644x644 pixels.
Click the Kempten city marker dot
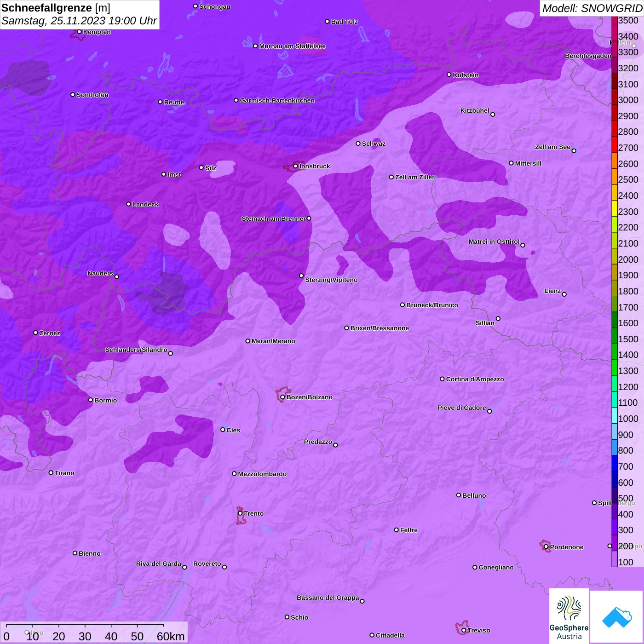(x=79, y=32)
